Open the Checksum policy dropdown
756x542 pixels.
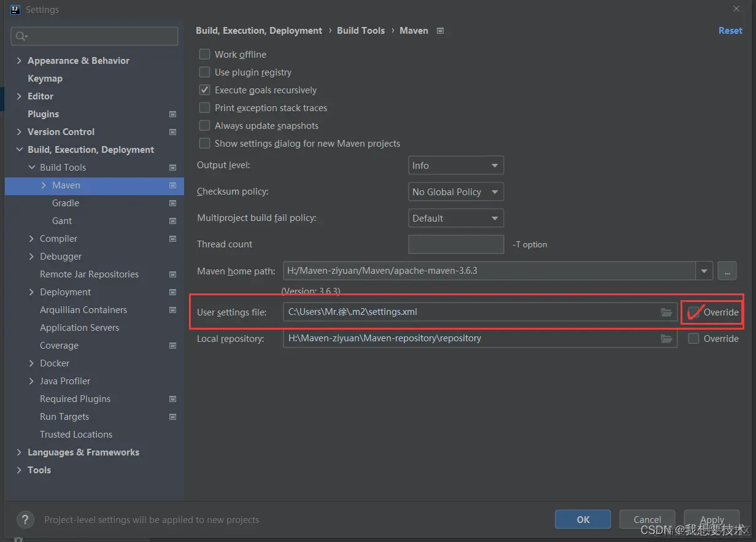(456, 192)
